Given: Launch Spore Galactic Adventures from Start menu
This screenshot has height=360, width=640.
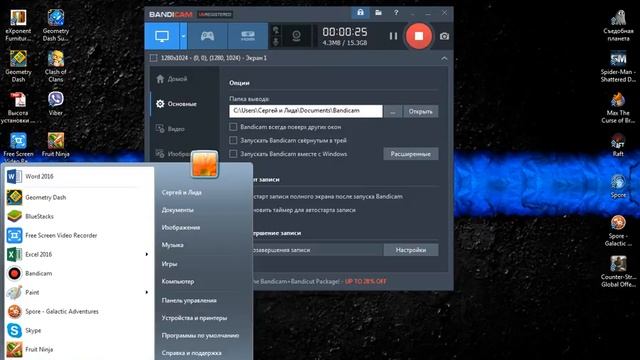Looking at the screenshot, I should (x=79, y=311).
